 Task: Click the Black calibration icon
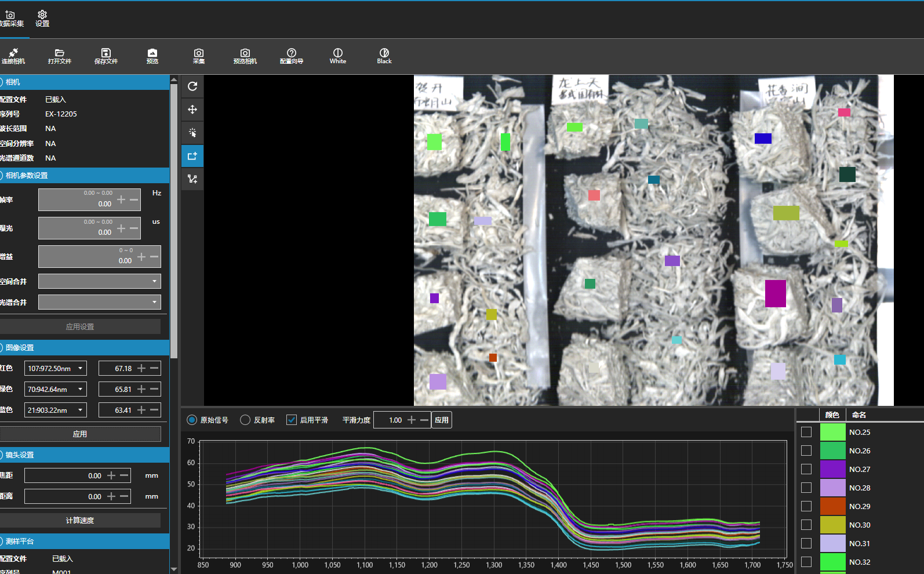pyautogui.click(x=384, y=56)
